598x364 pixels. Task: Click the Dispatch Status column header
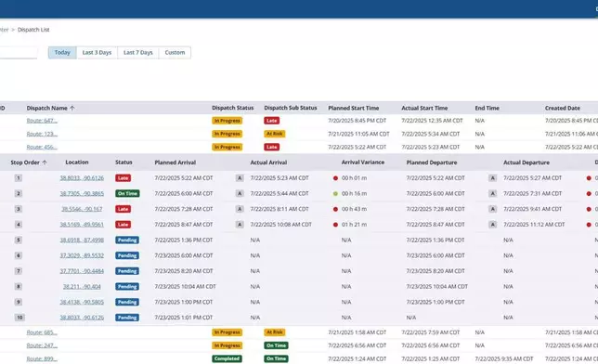pyautogui.click(x=233, y=108)
